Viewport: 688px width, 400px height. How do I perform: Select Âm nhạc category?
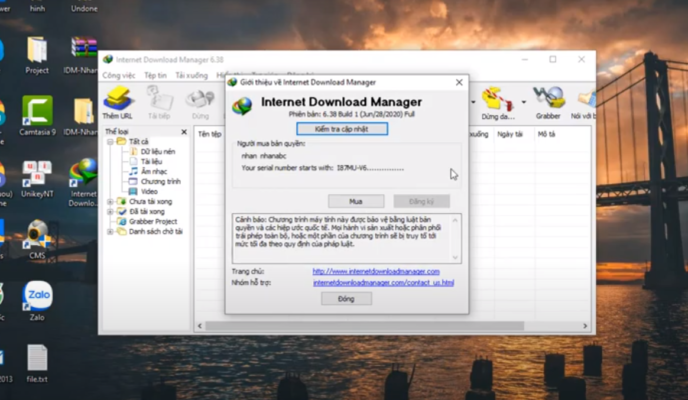click(x=148, y=171)
